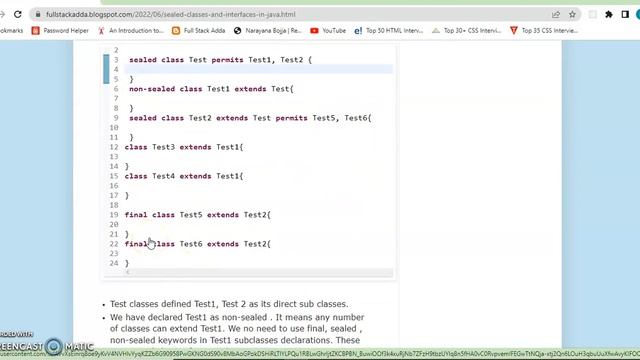Viewport: 640px width, 360px height.
Task: Share this page using the share icon
Action: pyautogui.click(x=556, y=14)
